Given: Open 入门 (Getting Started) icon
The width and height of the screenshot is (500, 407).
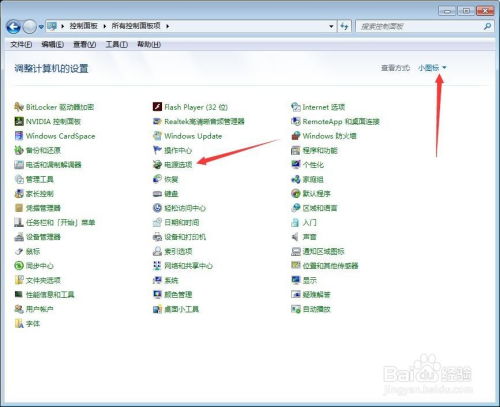Looking at the screenshot, I should click(x=296, y=222).
